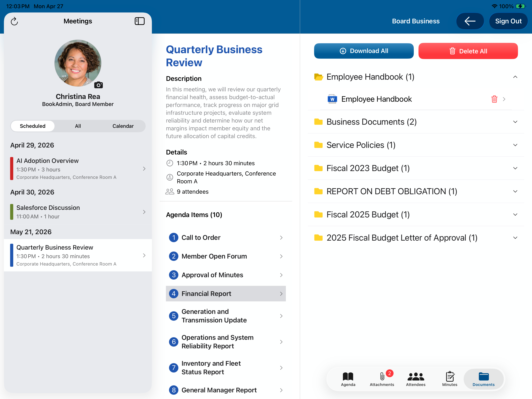Screen dimensions: 532x399
Task: Switch to All meetings filter
Action: pyautogui.click(x=78, y=126)
